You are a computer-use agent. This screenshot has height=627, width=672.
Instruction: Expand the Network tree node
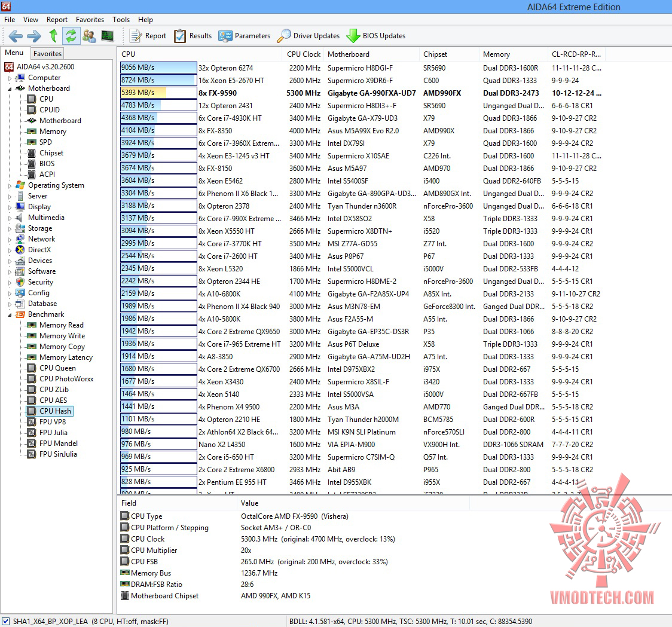tap(10, 240)
